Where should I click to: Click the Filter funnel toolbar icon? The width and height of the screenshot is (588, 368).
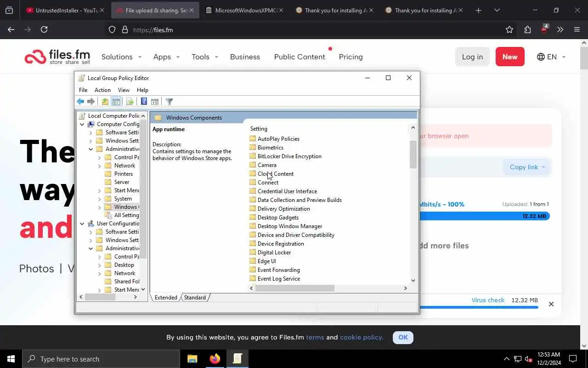(169, 102)
